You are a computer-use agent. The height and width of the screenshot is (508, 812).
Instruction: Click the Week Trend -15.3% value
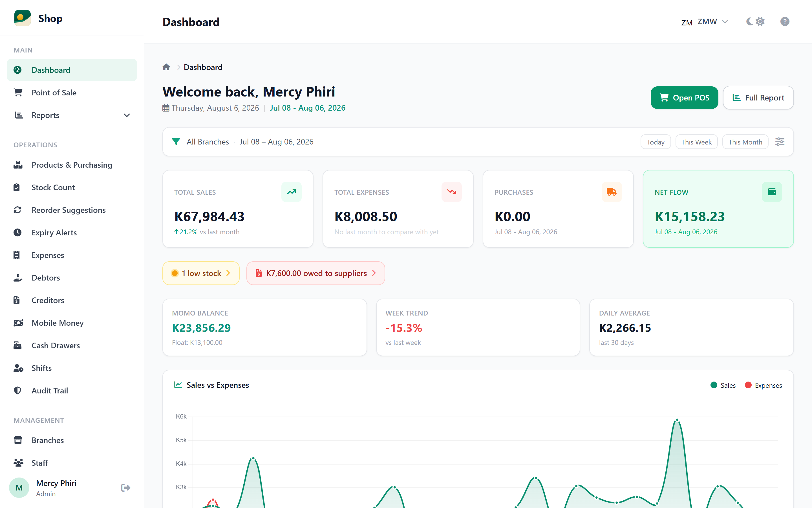[404, 328]
